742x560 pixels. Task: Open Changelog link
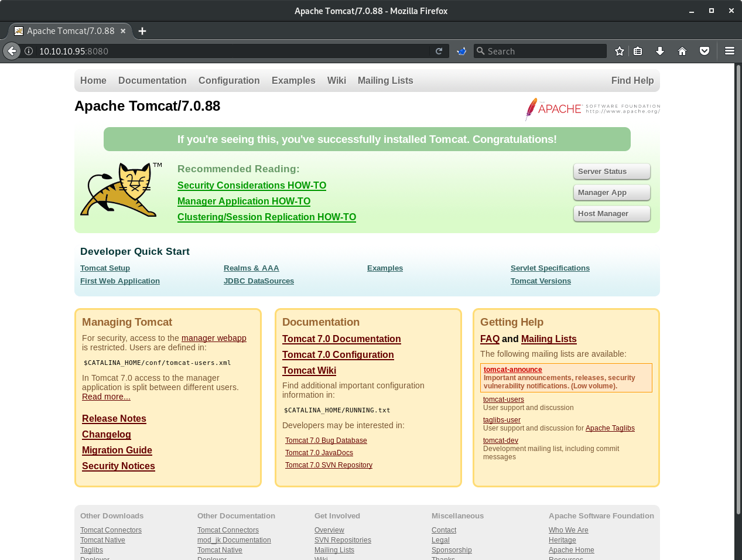click(x=107, y=435)
